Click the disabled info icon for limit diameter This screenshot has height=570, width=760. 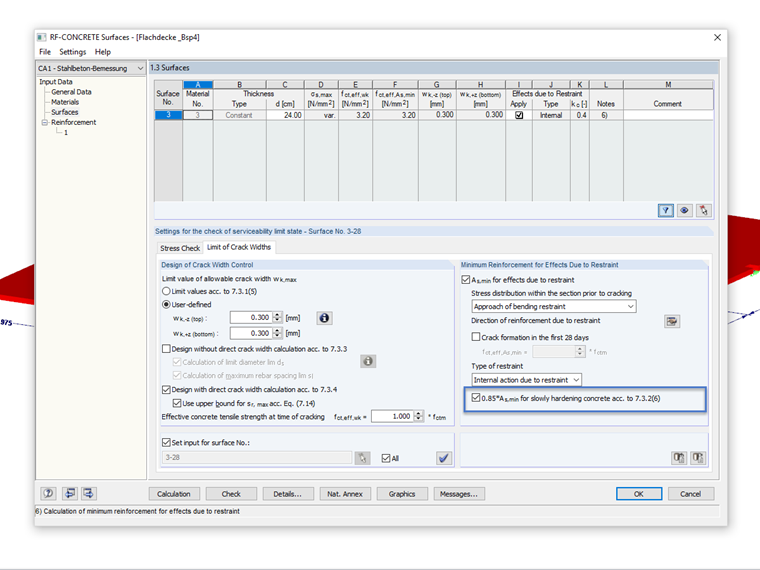(368, 361)
